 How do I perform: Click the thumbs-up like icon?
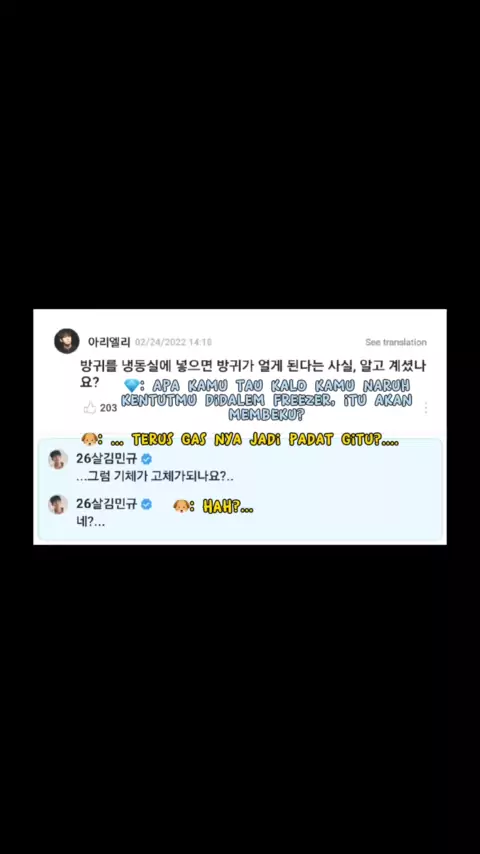click(x=90, y=407)
